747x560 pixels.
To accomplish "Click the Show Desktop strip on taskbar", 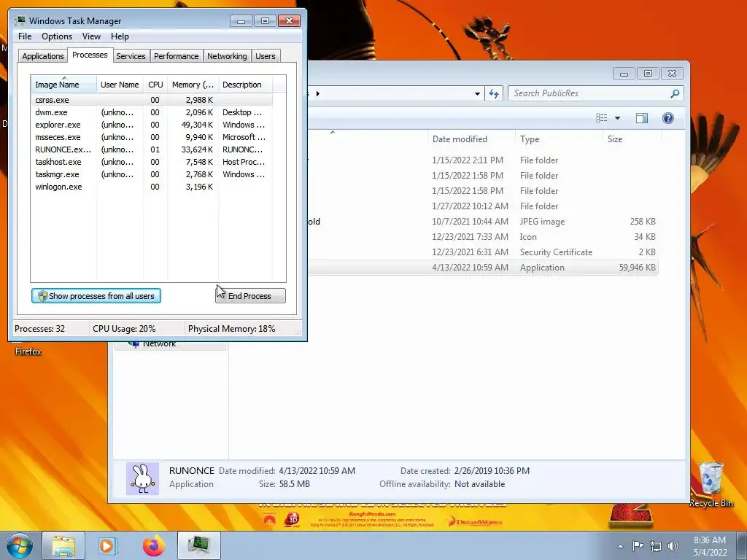I will pyautogui.click(x=742, y=545).
